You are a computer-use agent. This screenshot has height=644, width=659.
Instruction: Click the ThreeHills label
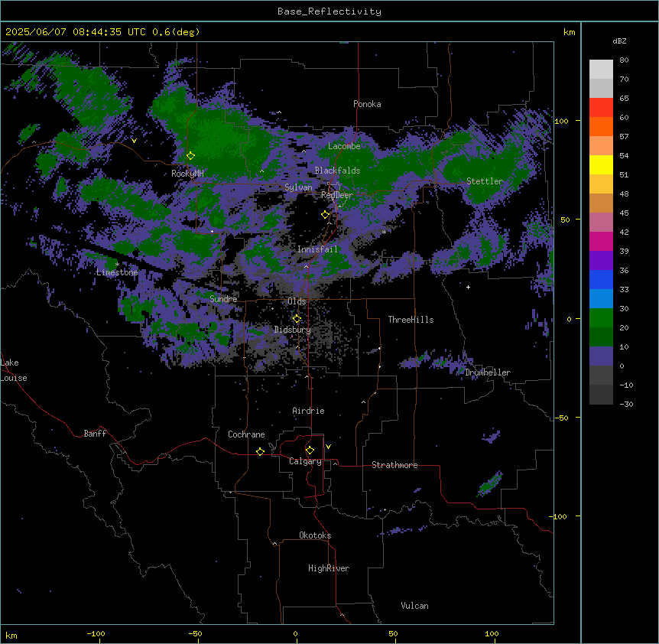click(411, 320)
